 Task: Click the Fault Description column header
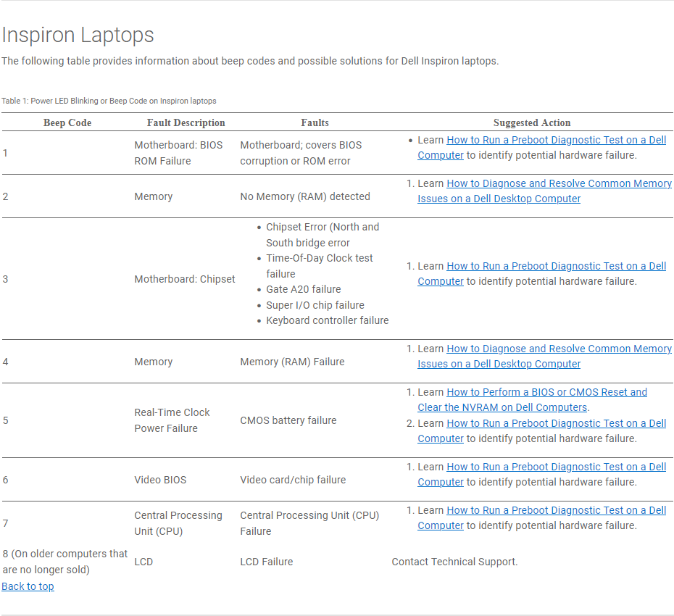pos(186,122)
